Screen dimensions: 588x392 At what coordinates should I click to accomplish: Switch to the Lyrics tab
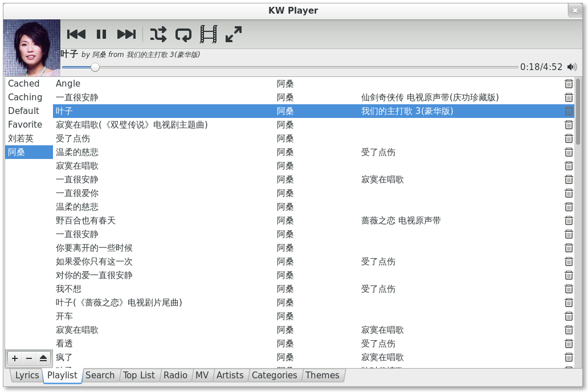pyautogui.click(x=27, y=375)
